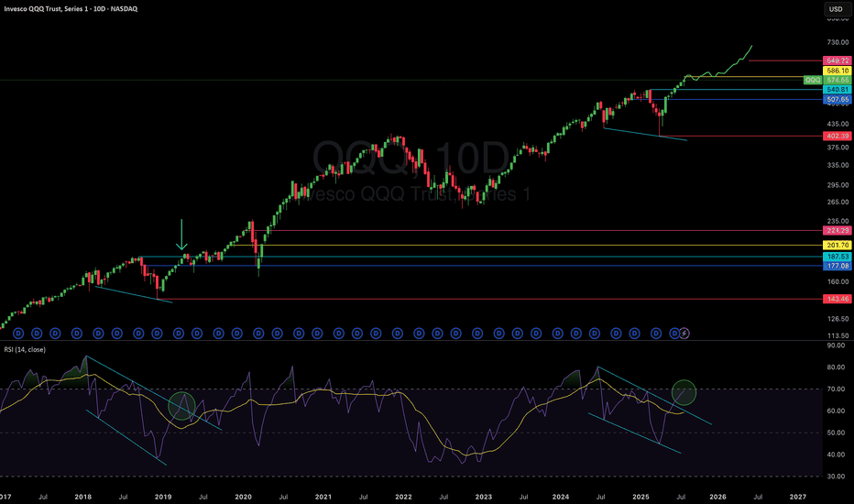Viewport: 854px width, 504px height.
Task: Click 435.00 on the price axis
Action: click(838, 124)
